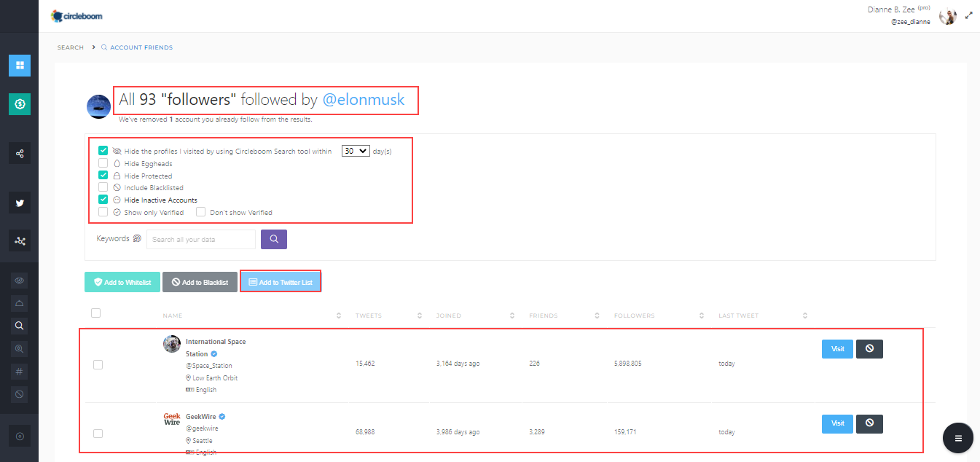Open the @elonmusk link in heading
This screenshot has width=980, height=462.
[x=364, y=100]
